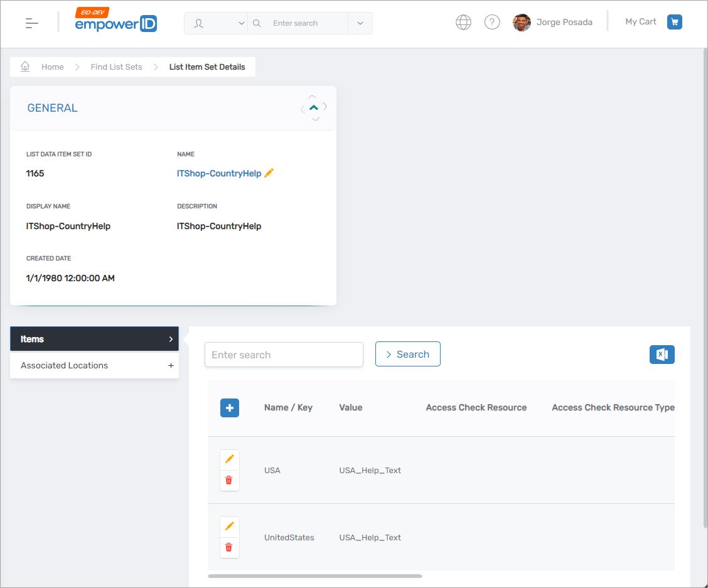This screenshot has height=588, width=708.
Task: Expand the top search options arrow
Action: point(360,23)
